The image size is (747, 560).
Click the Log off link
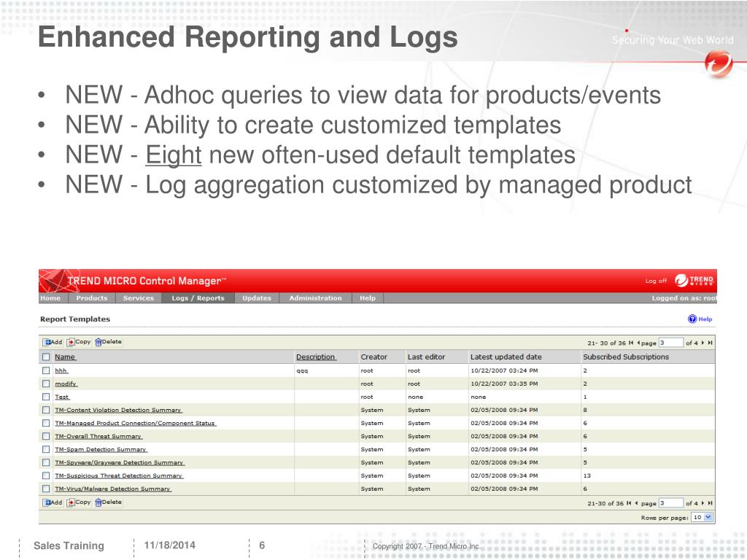656,281
